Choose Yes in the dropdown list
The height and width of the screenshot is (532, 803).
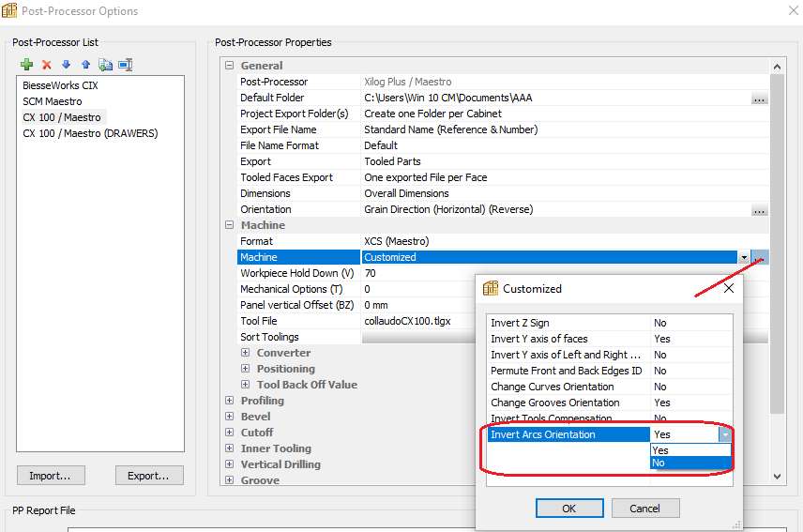689,450
